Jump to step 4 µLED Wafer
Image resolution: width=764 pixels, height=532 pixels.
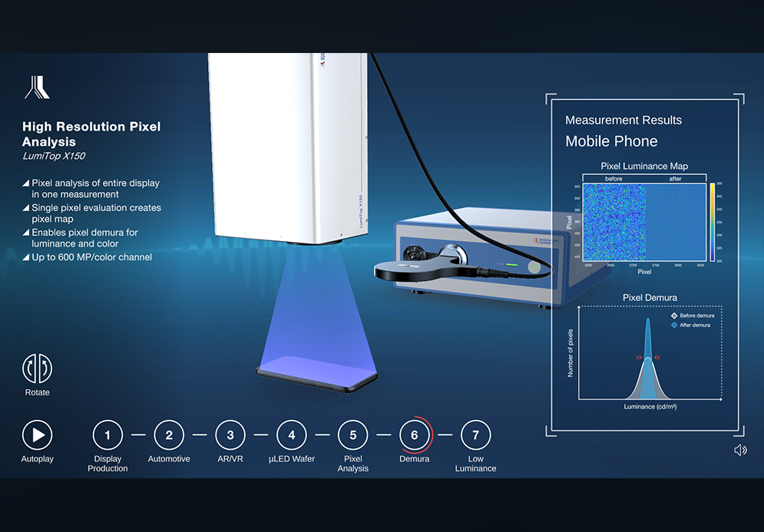[x=292, y=435]
